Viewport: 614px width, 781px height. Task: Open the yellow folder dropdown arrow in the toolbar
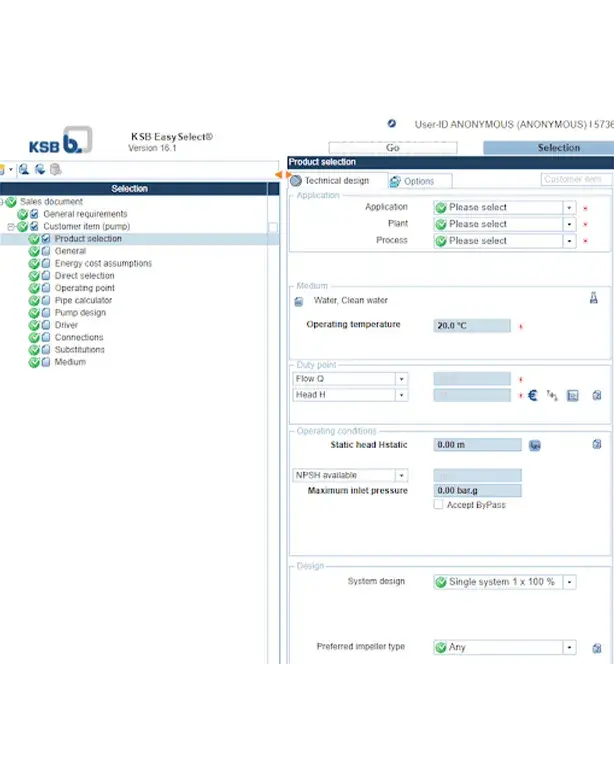[10, 169]
